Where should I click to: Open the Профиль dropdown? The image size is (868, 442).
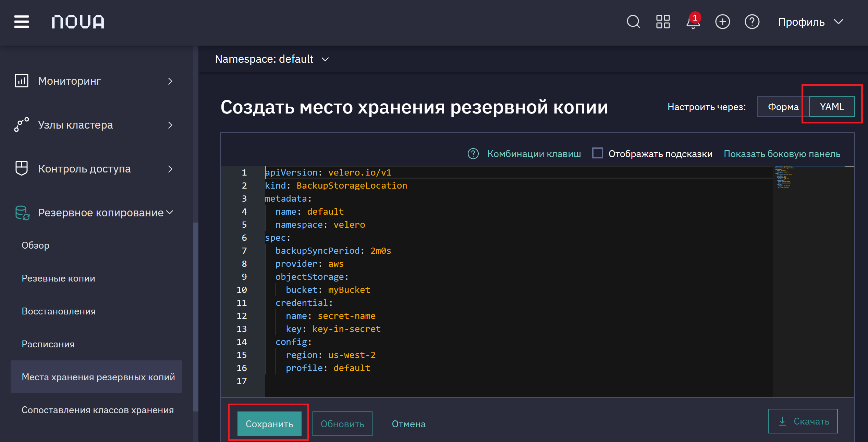(x=810, y=22)
